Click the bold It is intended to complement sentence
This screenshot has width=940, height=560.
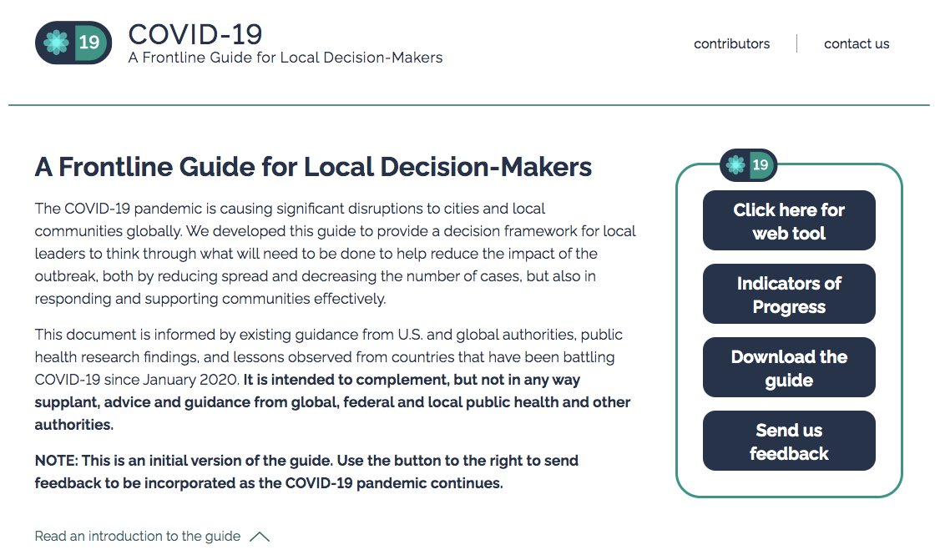point(332,402)
